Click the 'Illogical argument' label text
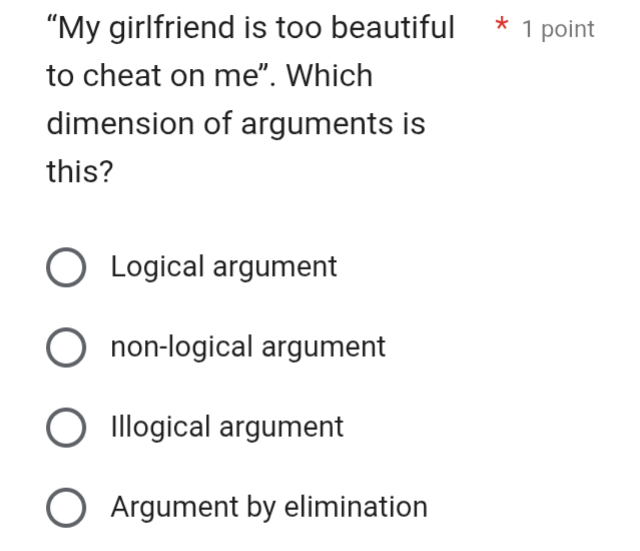 point(227,427)
